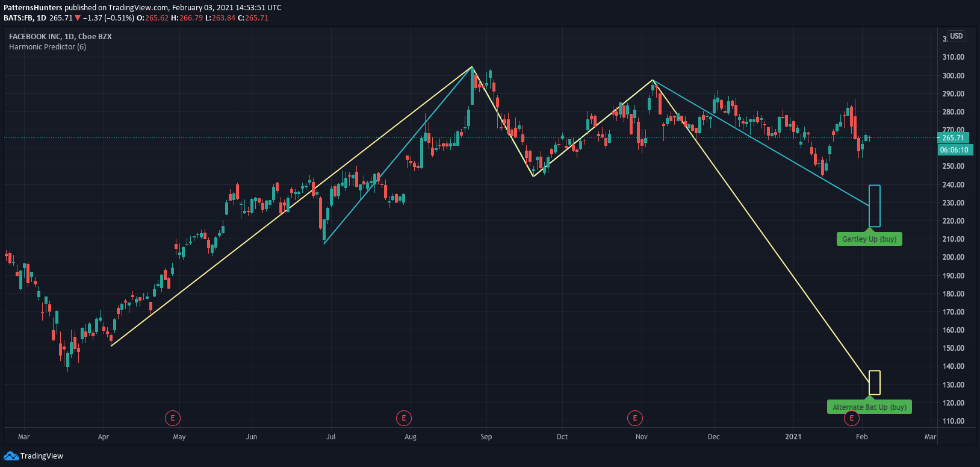
Task: Select the Harmonic Predictor (6) indicator label
Action: tap(48, 46)
